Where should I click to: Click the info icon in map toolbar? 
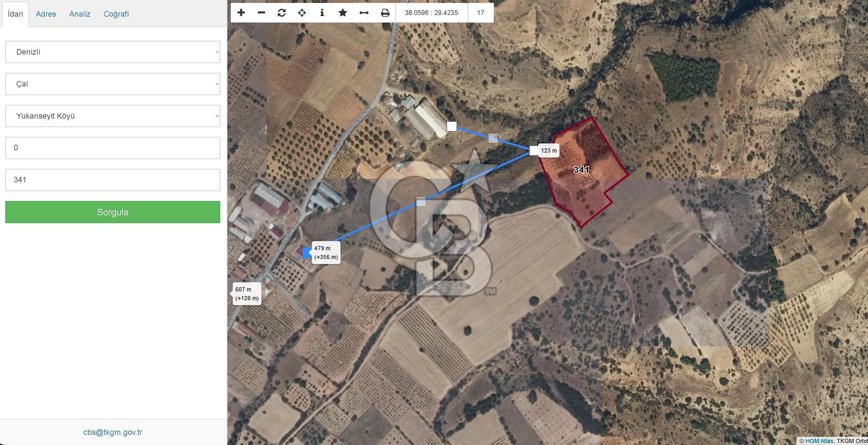click(x=322, y=13)
